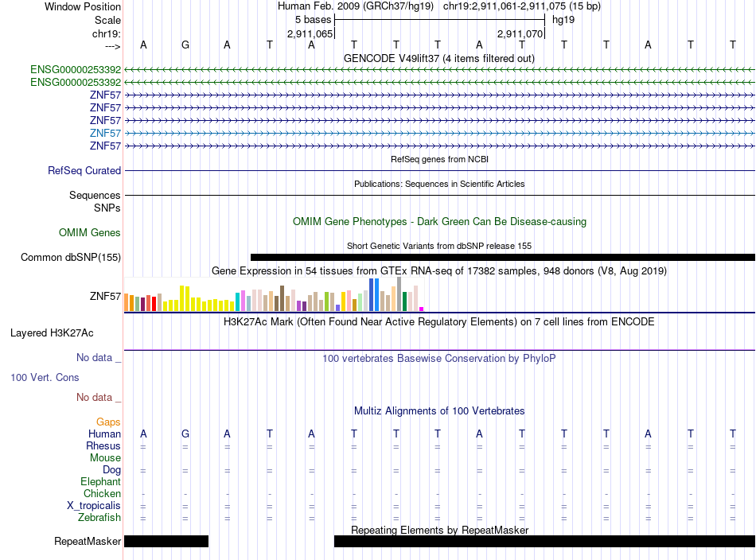Click the light-blue ZNF57 transcript label

tap(105, 133)
